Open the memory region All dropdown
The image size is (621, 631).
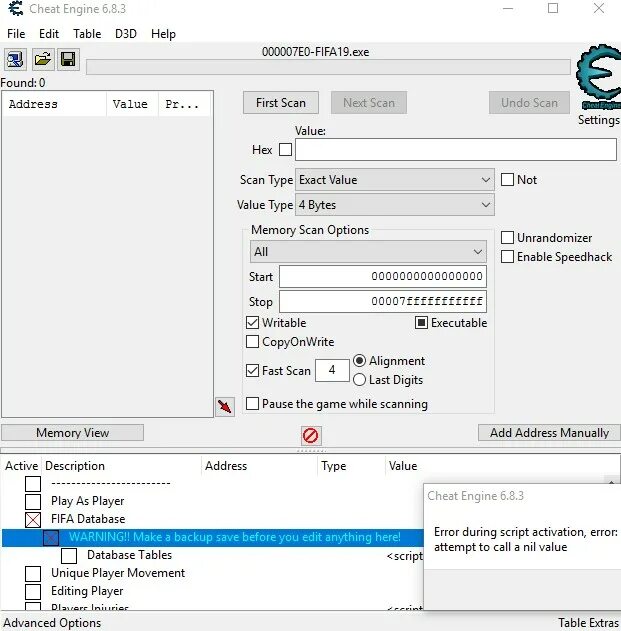coord(368,252)
